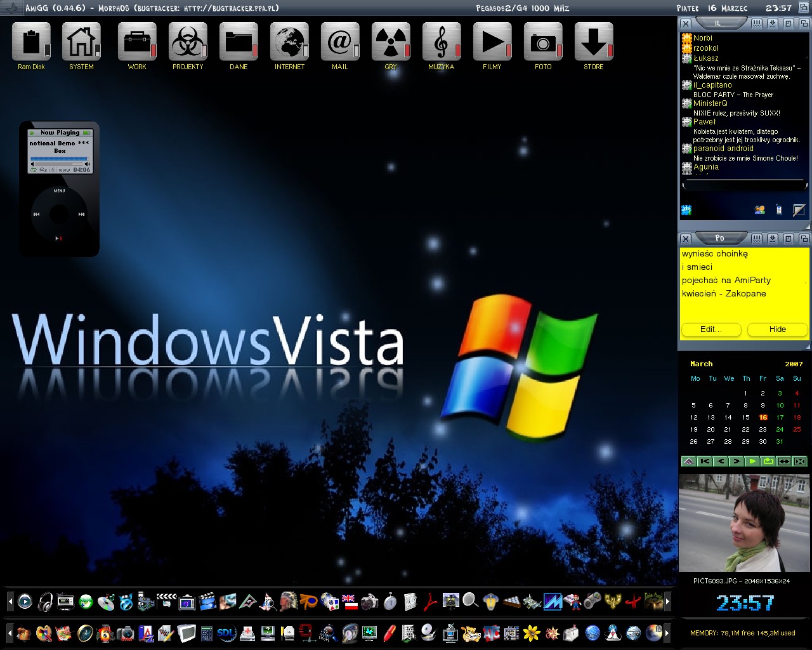Click the AmiGG mobile phone icon
The height and width of the screenshot is (650, 812).
tap(779, 209)
